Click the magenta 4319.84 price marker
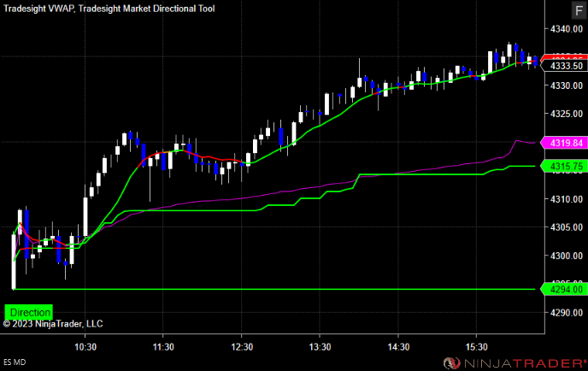The width and height of the screenshot is (588, 371). click(563, 143)
